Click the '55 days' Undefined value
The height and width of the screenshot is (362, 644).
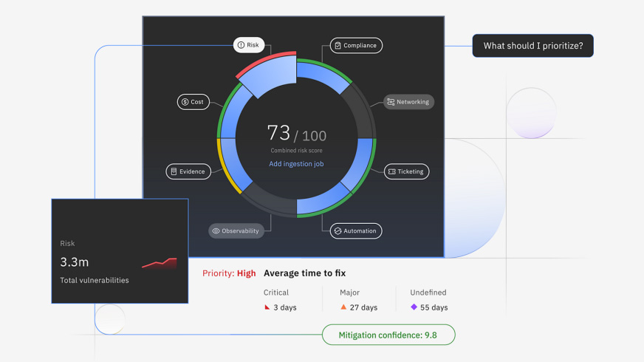point(434,307)
